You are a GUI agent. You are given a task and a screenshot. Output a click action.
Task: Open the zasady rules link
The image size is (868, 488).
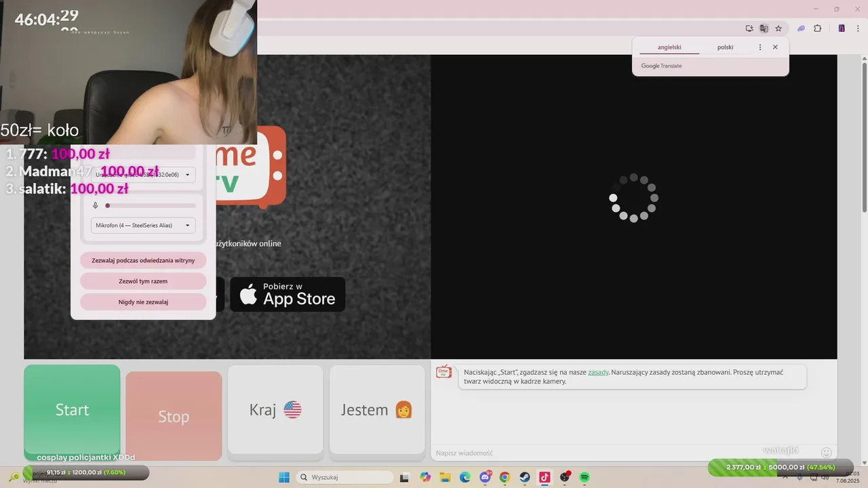tap(598, 372)
